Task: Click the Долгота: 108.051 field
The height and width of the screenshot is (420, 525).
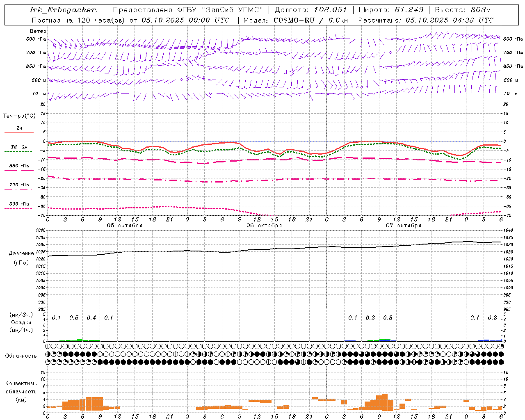Action: coord(311,10)
